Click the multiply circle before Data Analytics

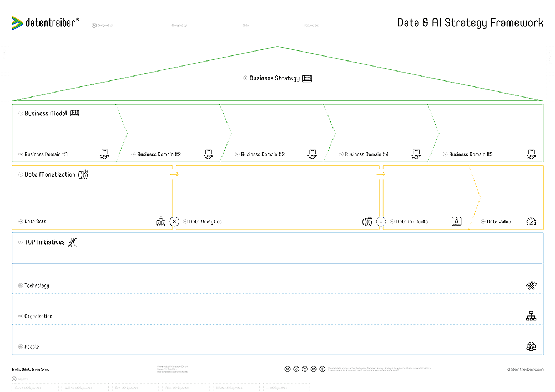click(x=174, y=222)
